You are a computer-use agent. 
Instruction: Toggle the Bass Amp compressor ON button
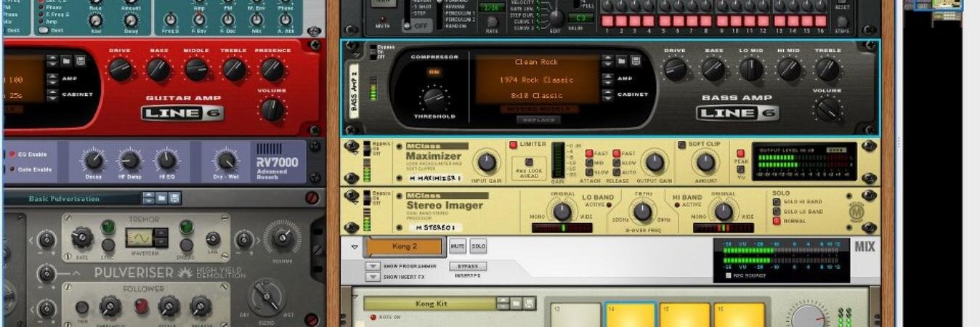[434, 72]
